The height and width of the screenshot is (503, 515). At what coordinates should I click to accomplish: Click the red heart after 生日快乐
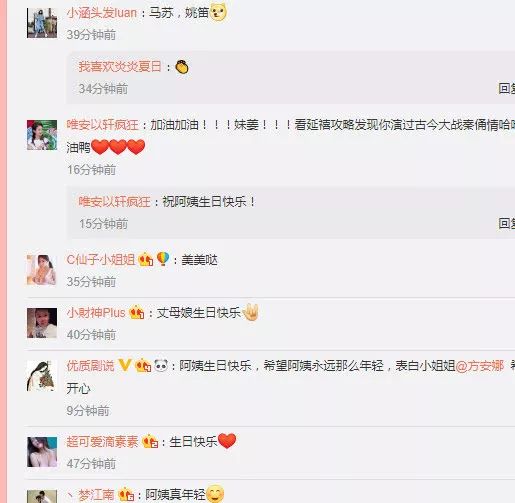tap(227, 441)
